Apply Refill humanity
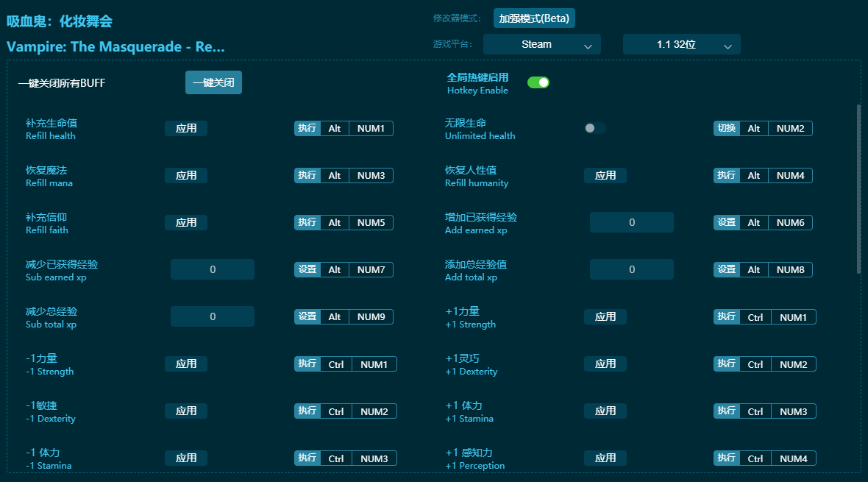868x482 pixels. pyautogui.click(x=605, y=176)
